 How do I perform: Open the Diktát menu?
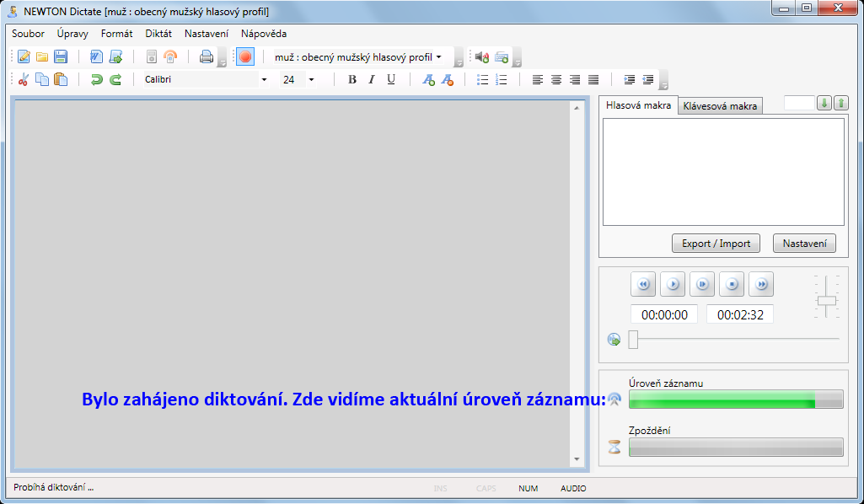point(158,34)
